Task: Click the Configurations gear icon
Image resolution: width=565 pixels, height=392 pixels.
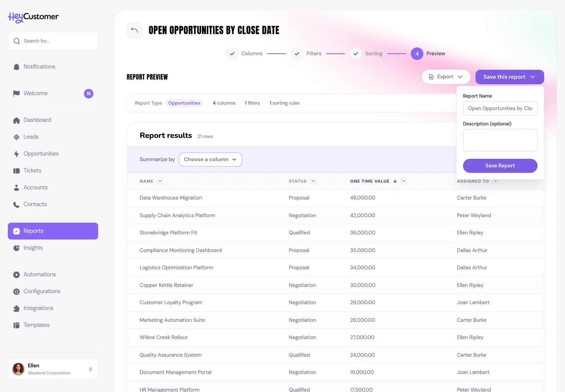Action: click(x=16, y=292)
